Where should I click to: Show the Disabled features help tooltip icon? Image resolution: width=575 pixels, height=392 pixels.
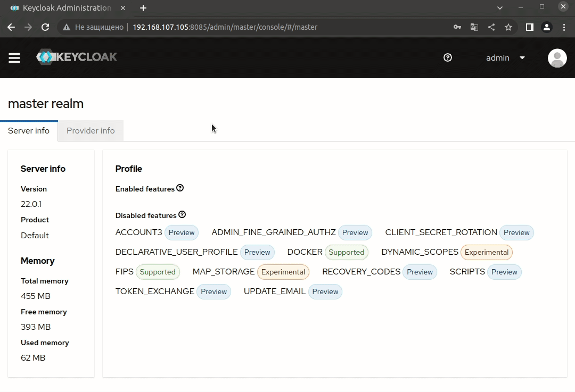[182, 215]
